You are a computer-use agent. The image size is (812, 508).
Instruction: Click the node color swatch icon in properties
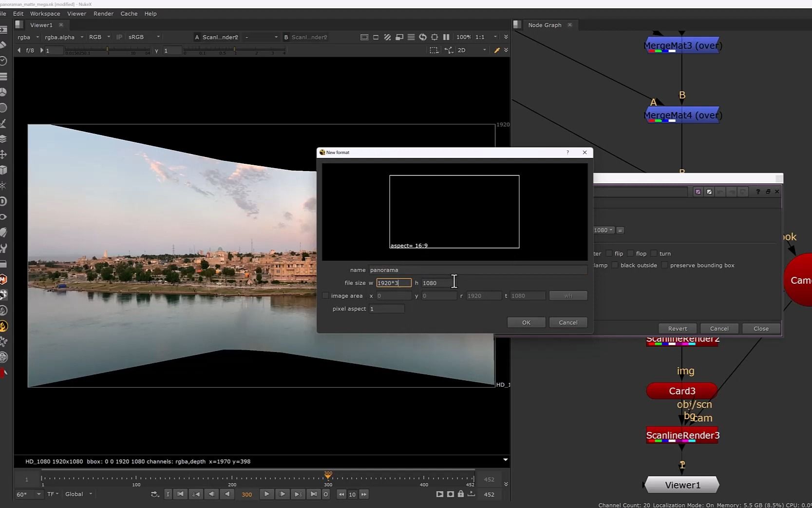[698, 192]
